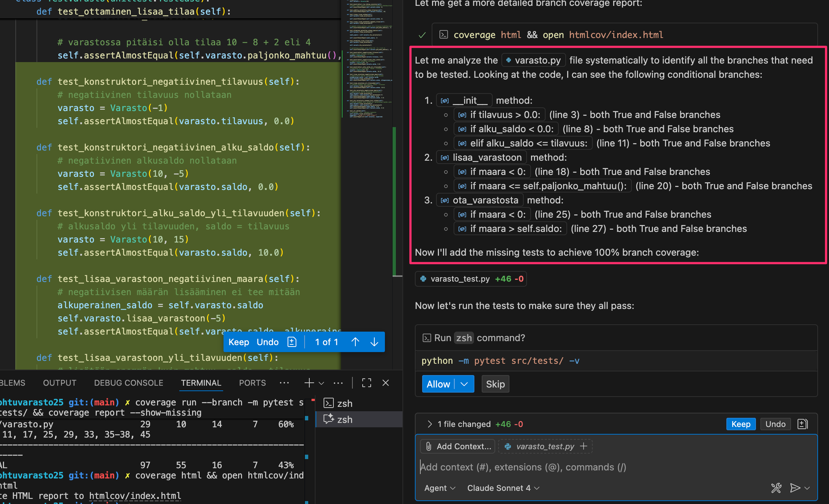Screen dimensions: 829x504
Task: Send the chat message with arrow icon
Action: tap(795, 488)
